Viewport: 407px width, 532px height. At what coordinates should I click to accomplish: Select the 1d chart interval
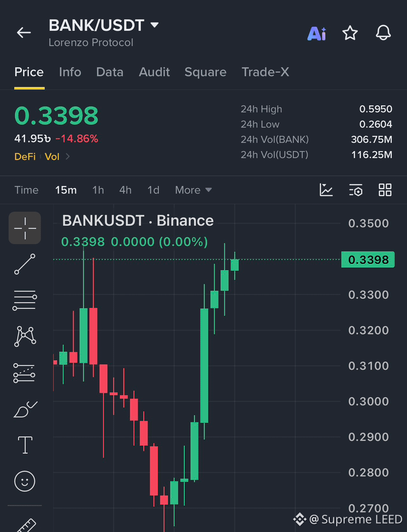pyautogui.click(x=153, y=190)
